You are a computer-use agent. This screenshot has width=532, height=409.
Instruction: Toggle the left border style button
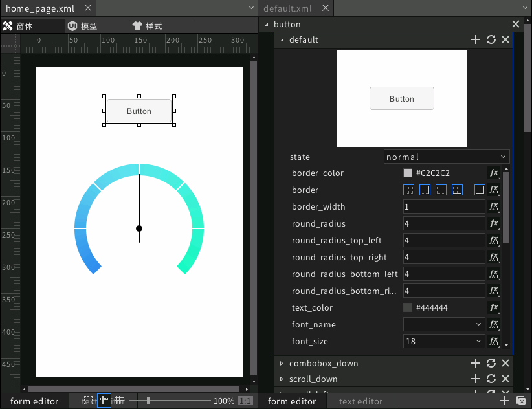coord(408,190)
